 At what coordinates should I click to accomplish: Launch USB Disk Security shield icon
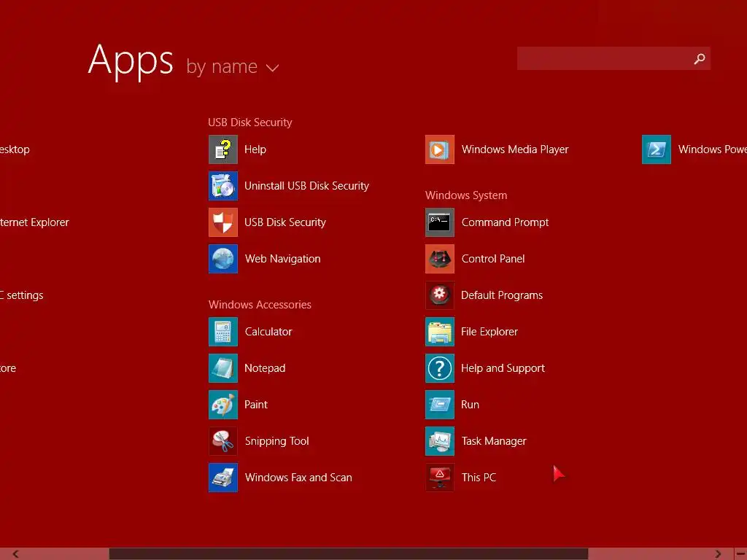tap(223, 222)
